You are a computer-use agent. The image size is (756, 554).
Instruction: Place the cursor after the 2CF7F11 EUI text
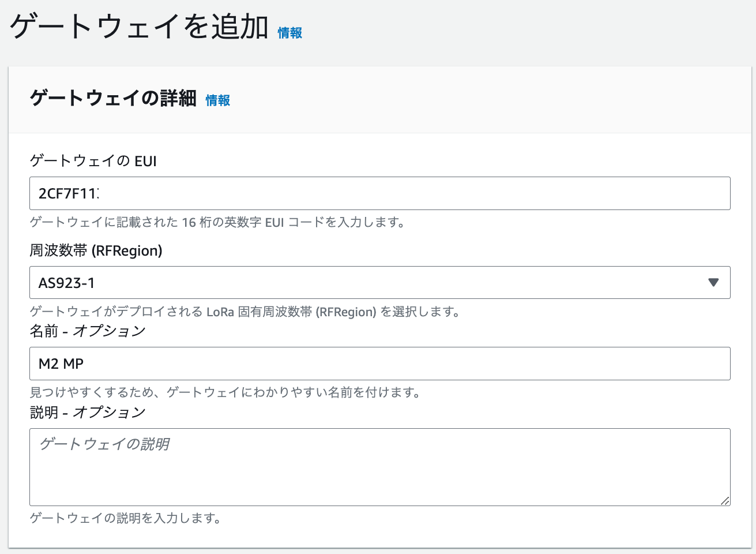point(99,193)
